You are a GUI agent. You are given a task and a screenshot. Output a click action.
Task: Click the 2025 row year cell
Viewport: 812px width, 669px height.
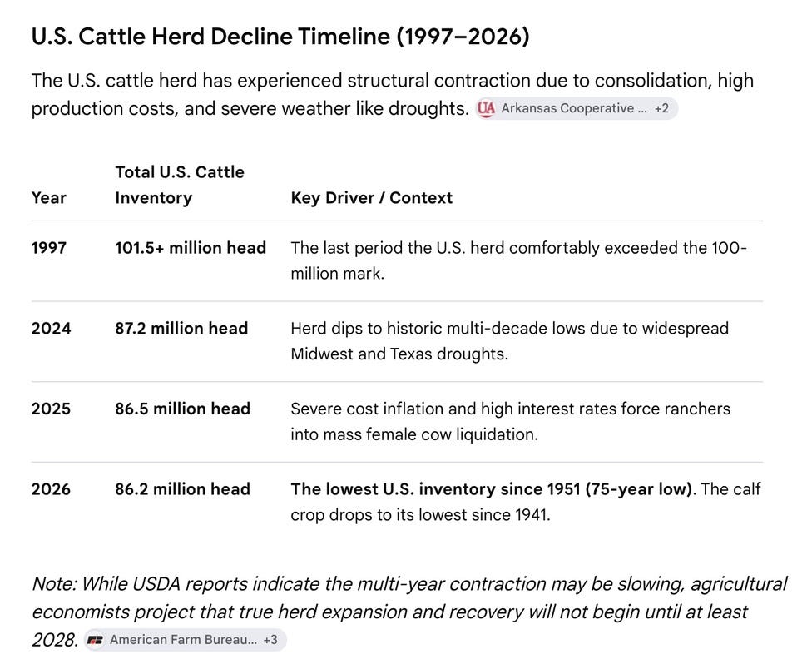click(51, 409)
